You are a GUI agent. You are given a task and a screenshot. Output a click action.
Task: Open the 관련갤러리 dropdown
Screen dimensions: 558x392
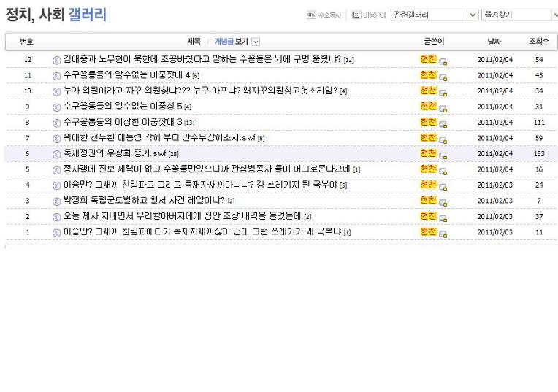coord(472,15)
